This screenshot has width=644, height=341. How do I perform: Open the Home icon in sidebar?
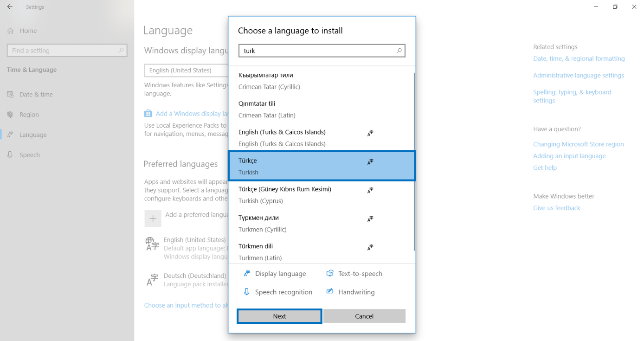10,31
